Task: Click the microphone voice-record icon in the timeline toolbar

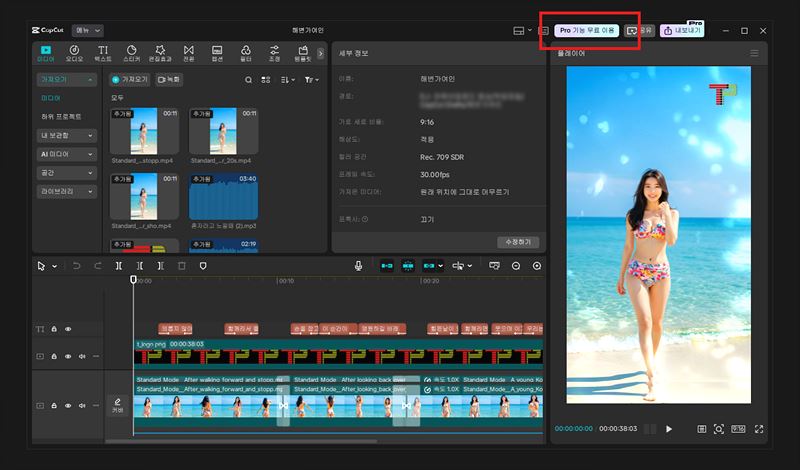Action: click(358, 266)
